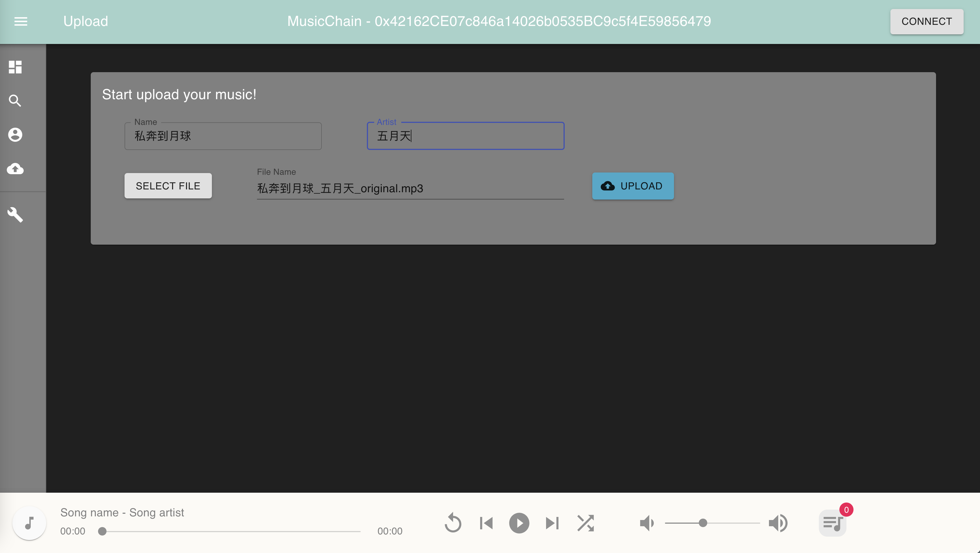Click the music note album thumbnail

[29, 523]
